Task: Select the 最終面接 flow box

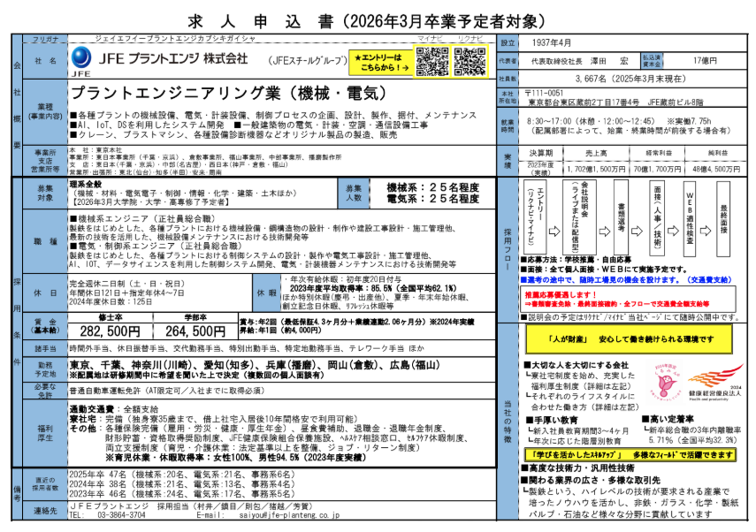Action: click(x=723, y=217)
